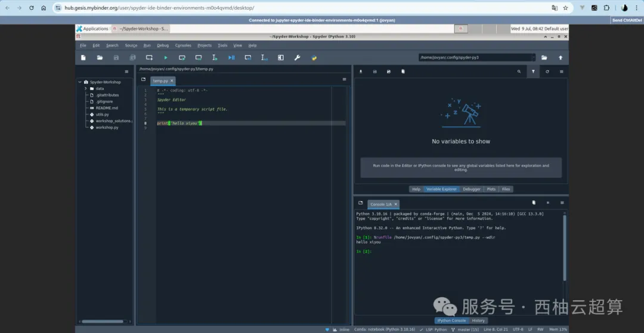Screen dimensions: 644x333
Task: Close the Console 1/A tab
Action: point(395,204)
